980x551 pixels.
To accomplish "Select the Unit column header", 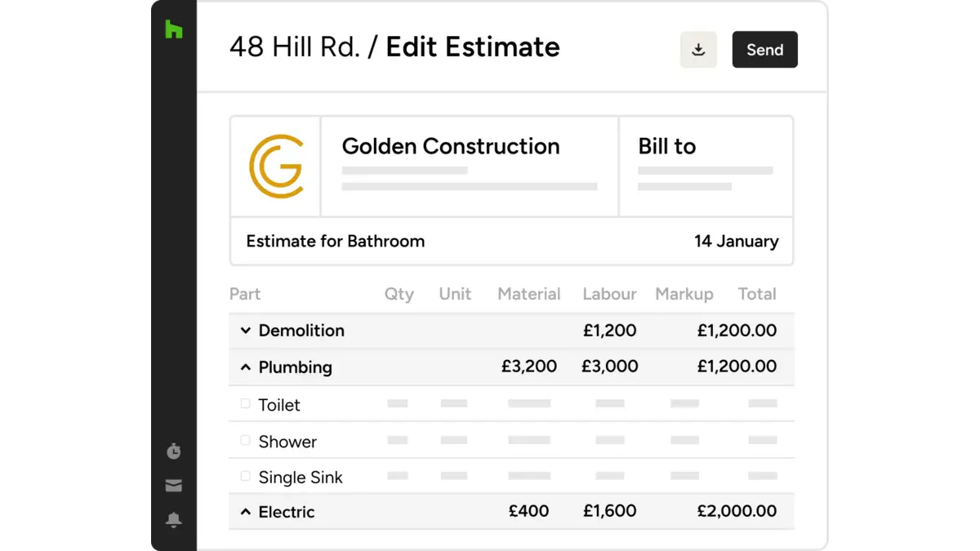I will pyautogui.click(x=455, y=294).
